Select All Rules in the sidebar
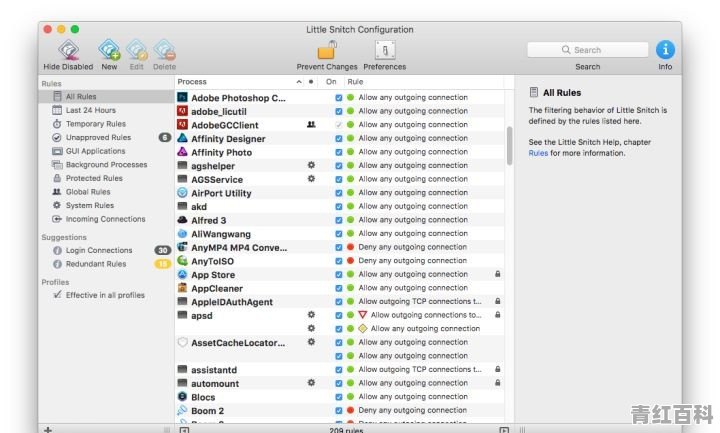The height and width of the screenshot is (433, 720). click(x=106, y=96)
